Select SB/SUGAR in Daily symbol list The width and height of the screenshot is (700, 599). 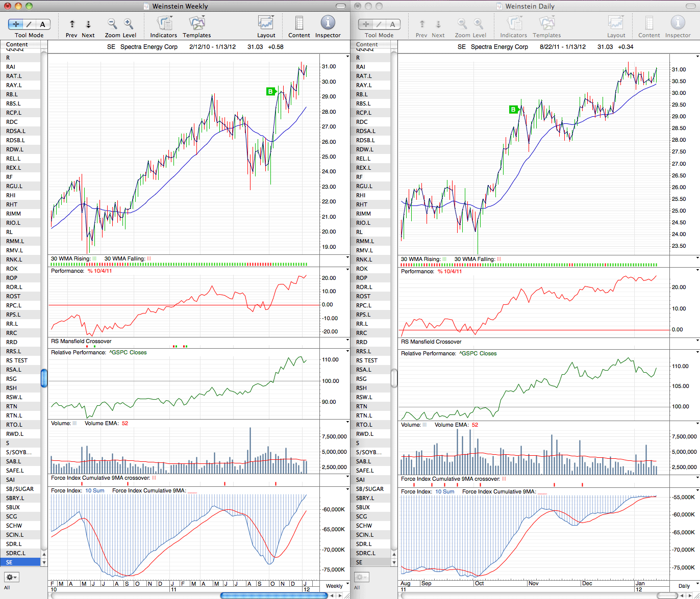click(x=370, y=489)
